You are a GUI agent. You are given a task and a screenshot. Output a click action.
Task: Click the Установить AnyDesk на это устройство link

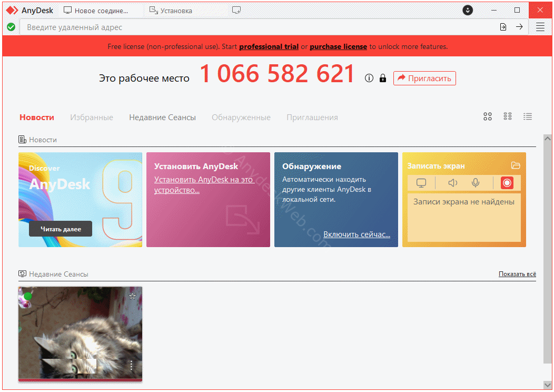click(x=204, y=185)
